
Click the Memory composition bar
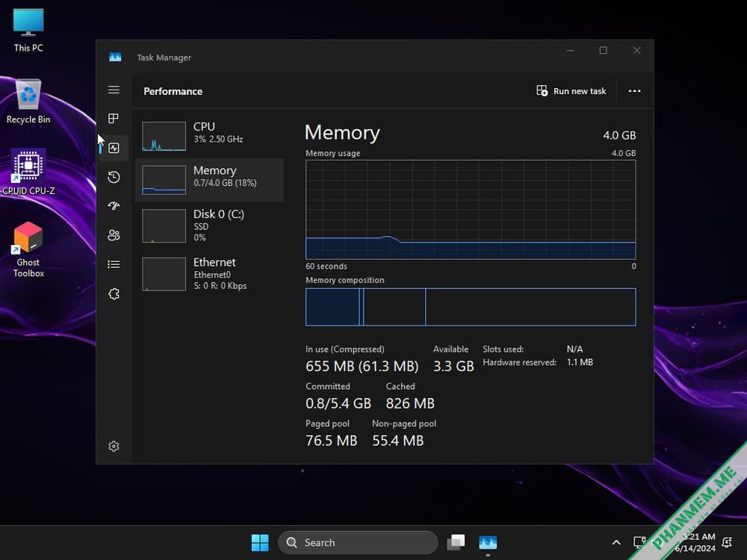(x=471, y=307)
